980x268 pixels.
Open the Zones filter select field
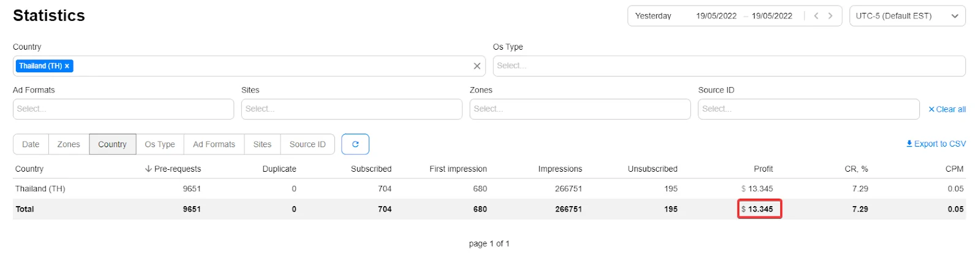(x=580, y=109)
